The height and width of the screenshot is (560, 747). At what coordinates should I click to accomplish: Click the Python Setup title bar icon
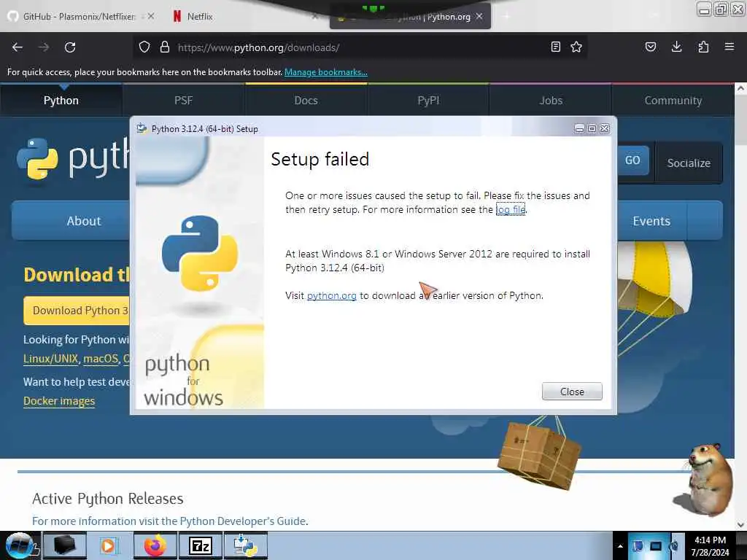[x=142, y=128]
